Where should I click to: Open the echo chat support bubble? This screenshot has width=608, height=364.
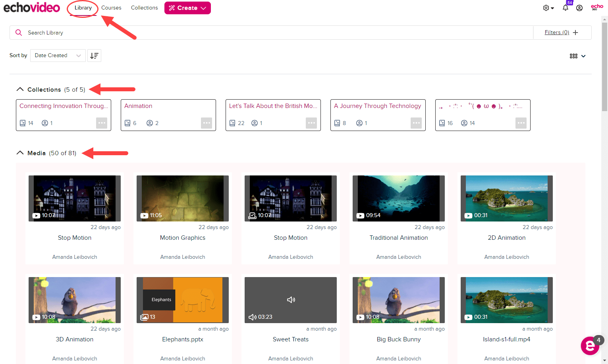pos(590,346)
